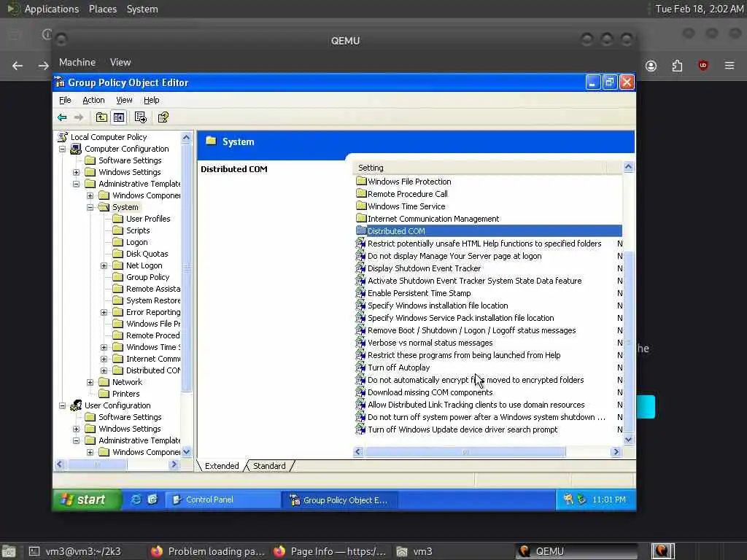Collapse the Computer Configuration node
Screen dimensions: 747x560
click(63, 149)
